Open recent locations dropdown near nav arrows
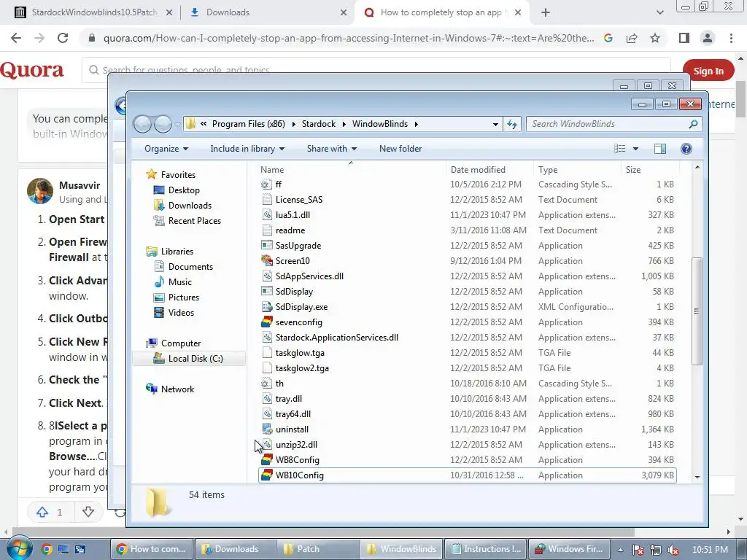 pyautogui.click(x=177, y=124)
